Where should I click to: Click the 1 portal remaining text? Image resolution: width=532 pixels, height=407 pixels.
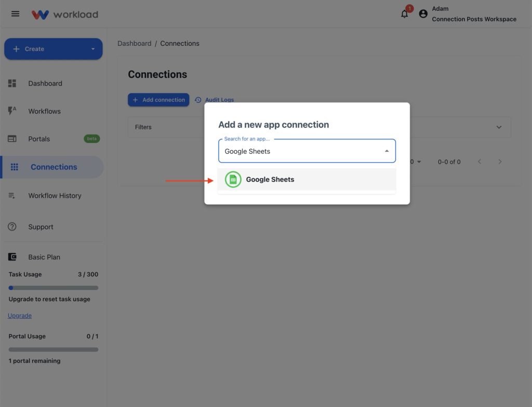pos(35,361)
